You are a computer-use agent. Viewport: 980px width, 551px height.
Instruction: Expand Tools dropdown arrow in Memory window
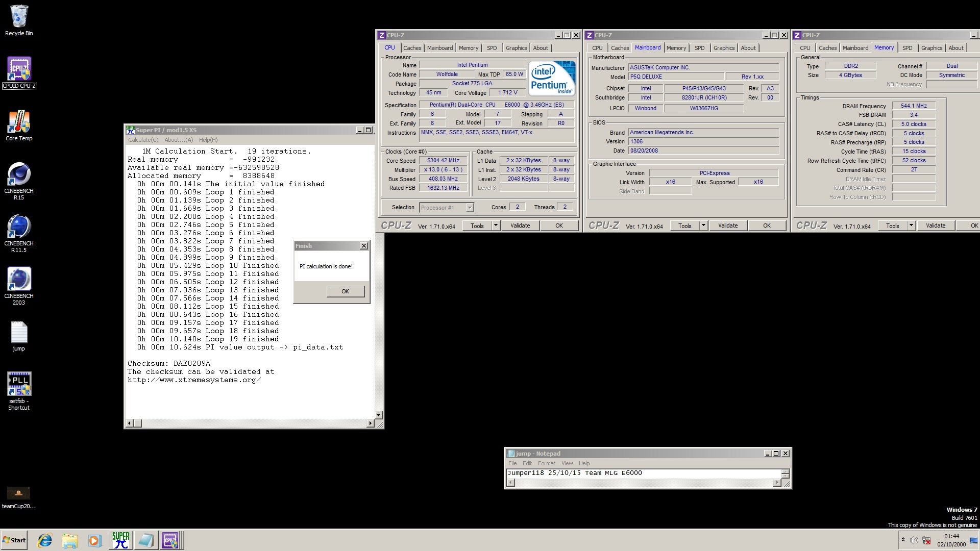911,226
